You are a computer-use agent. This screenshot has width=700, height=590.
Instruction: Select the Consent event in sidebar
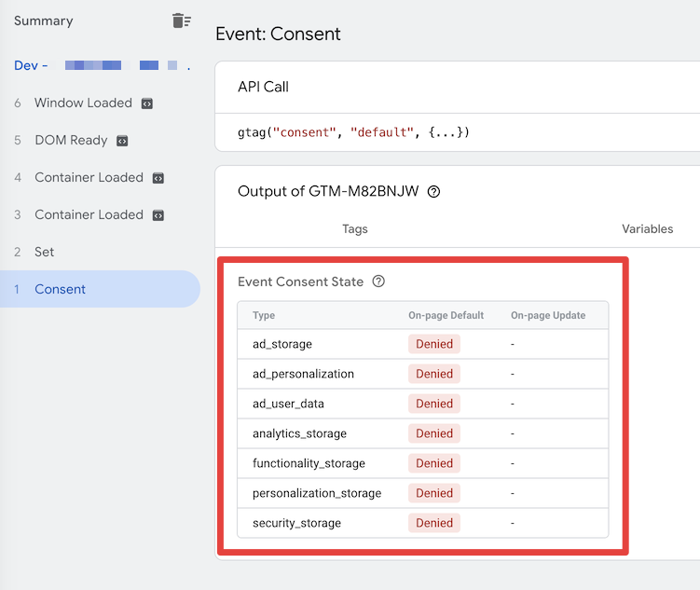pos(100,289)
